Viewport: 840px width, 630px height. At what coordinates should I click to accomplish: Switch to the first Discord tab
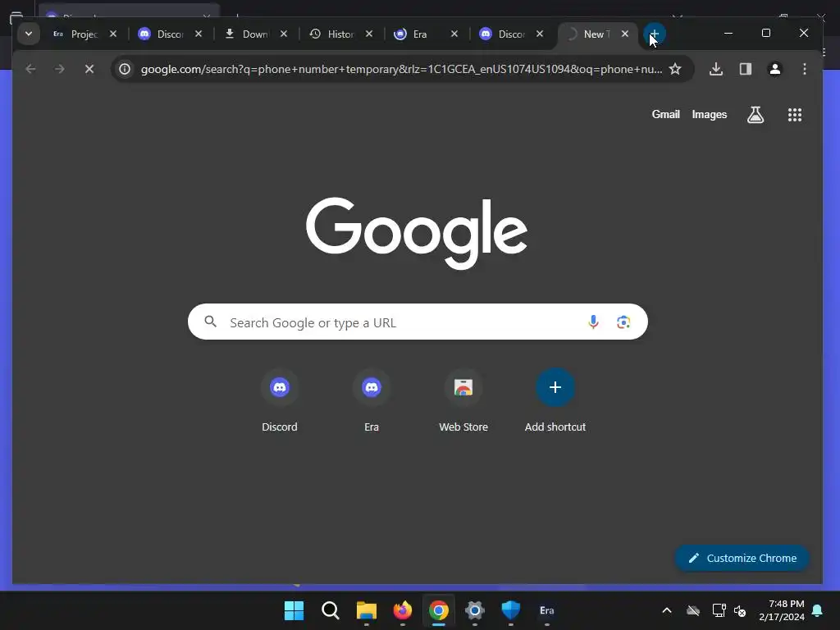pyautogui.click(x=161, y=34)
